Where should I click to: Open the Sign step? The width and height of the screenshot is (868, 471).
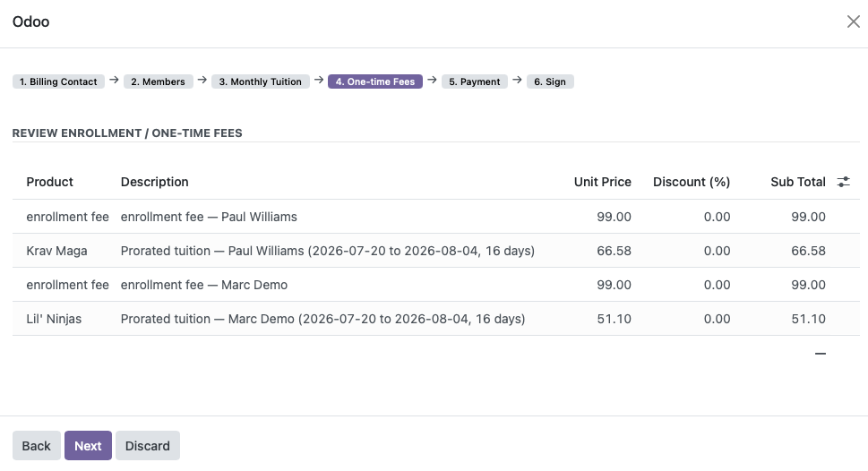(x=550, y=81)
